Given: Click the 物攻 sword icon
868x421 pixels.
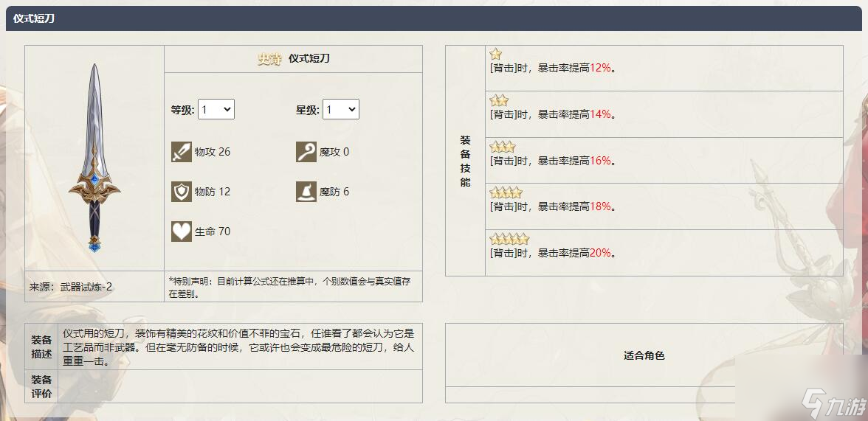Looking at the screenshot, I should click(181, 152).
